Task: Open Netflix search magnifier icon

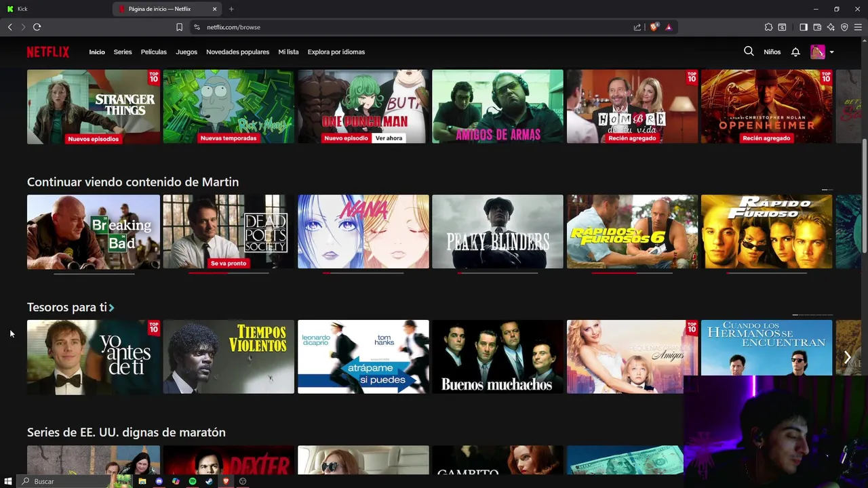Action: coord(749,52)
